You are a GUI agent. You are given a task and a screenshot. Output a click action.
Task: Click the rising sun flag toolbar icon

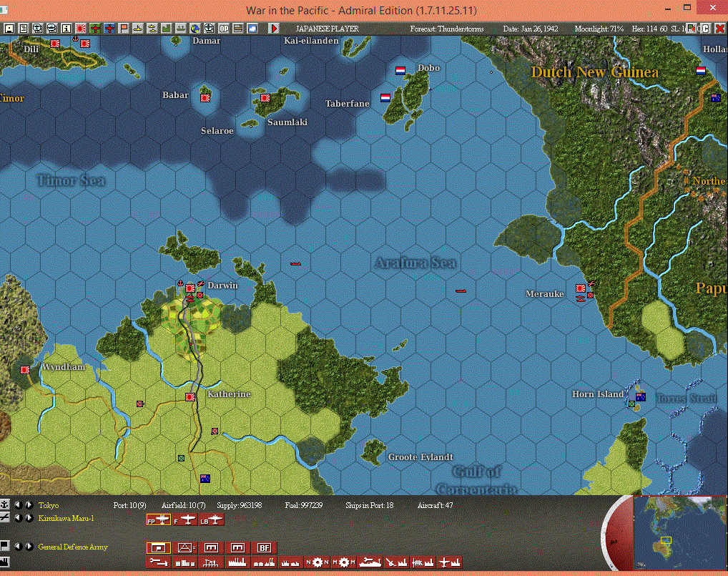pyautogui.click(x=80, y=29)
